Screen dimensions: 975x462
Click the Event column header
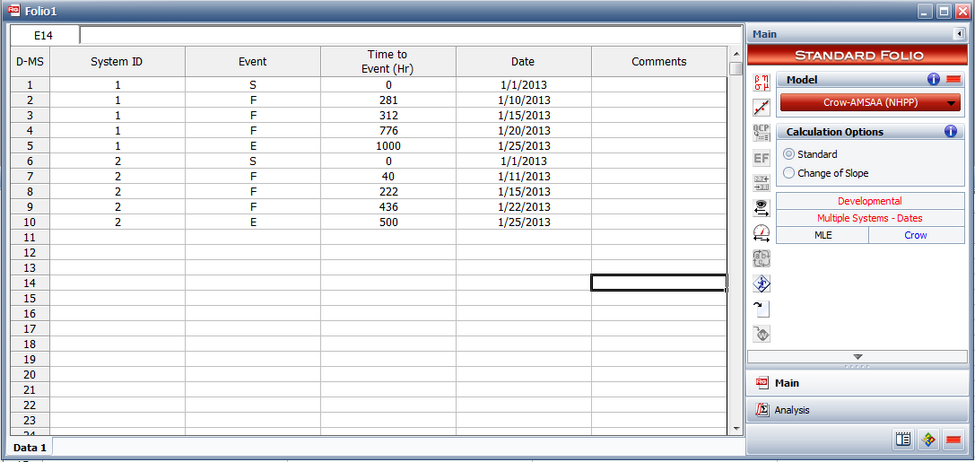(252, 62)
